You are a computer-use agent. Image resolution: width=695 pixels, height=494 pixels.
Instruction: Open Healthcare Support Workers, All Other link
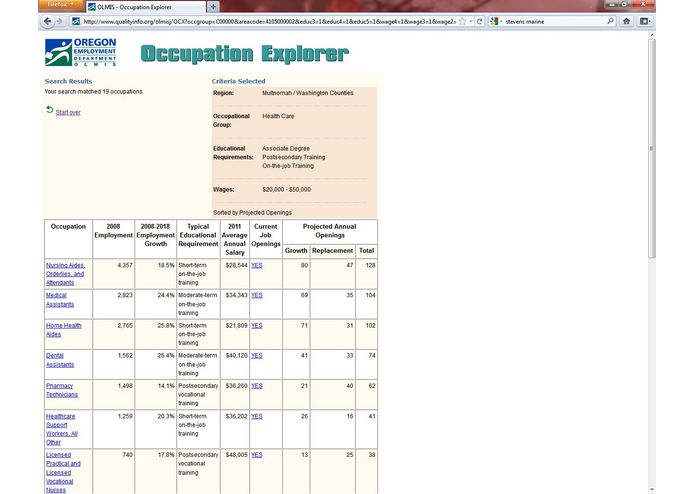[62, 429]
